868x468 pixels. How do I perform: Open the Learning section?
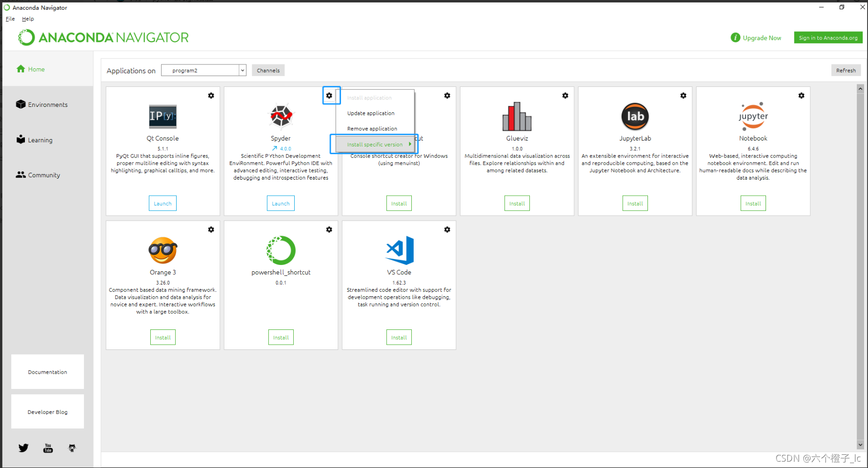(x=34, y=140)
